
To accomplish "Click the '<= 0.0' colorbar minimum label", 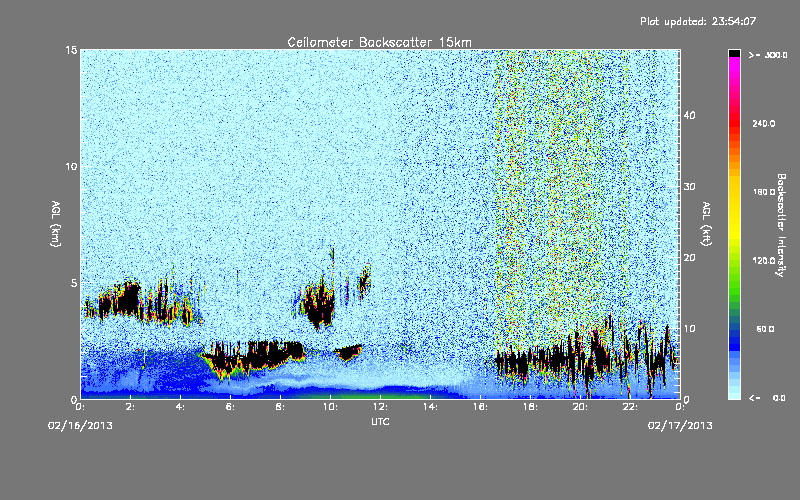I will click(767, 397).
